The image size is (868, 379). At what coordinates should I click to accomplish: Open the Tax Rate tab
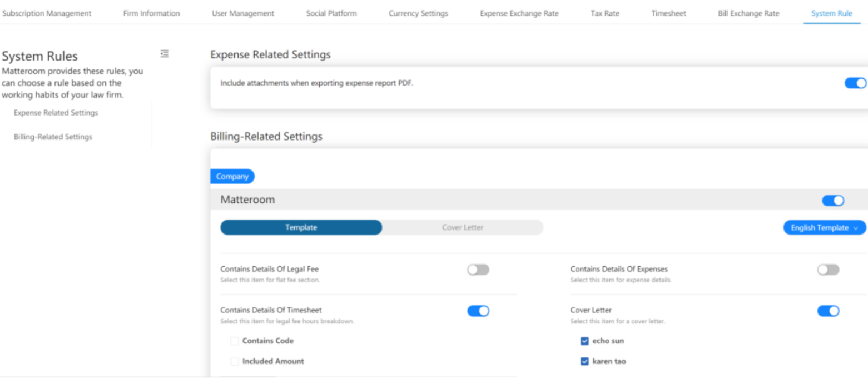coord(604,13)
